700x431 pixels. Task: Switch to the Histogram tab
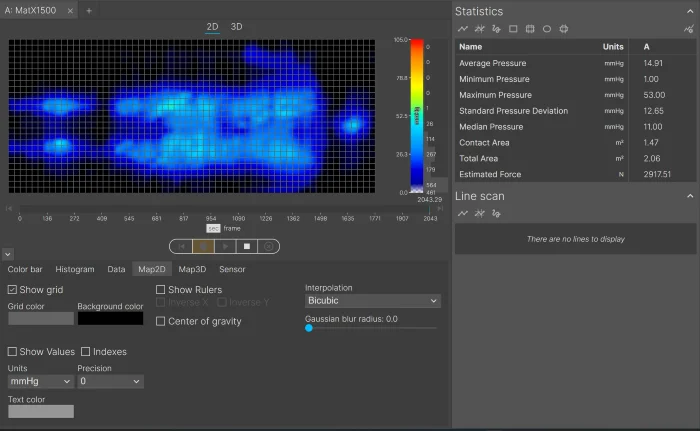click(x=74, y=269)
